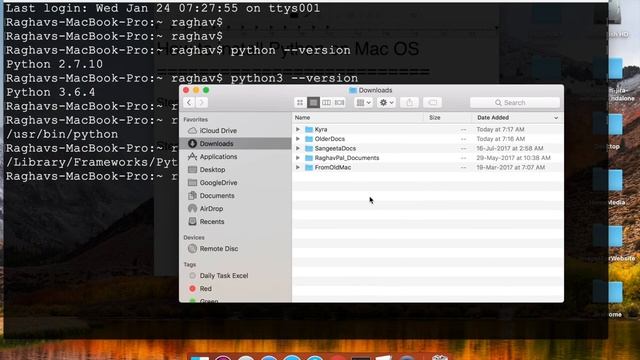Go back in Finder history
Image resolution: width=640 pixels, height=360 pixels.
pyautogui.click(x=189, y=102)
